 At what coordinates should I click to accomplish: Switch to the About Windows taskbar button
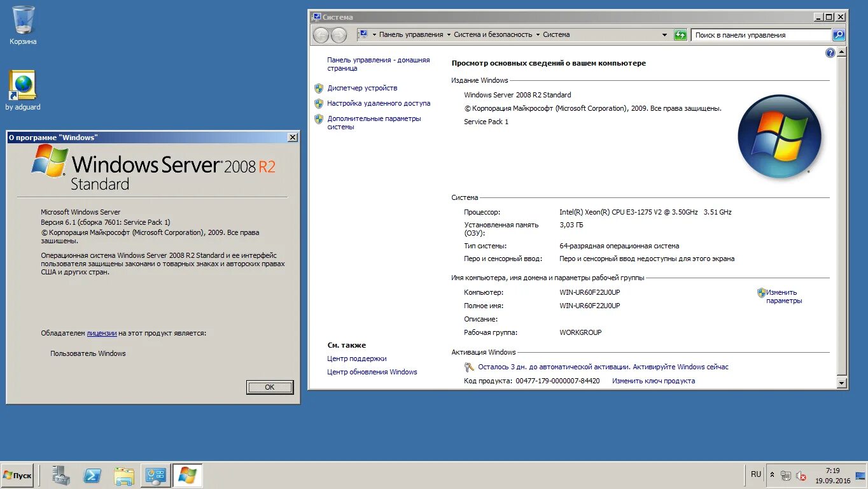click(x=188, y=476)
